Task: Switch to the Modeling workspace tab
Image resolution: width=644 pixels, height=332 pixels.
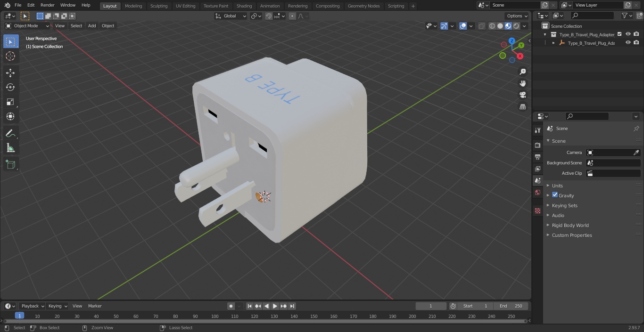Action: (x=133, y=6)
